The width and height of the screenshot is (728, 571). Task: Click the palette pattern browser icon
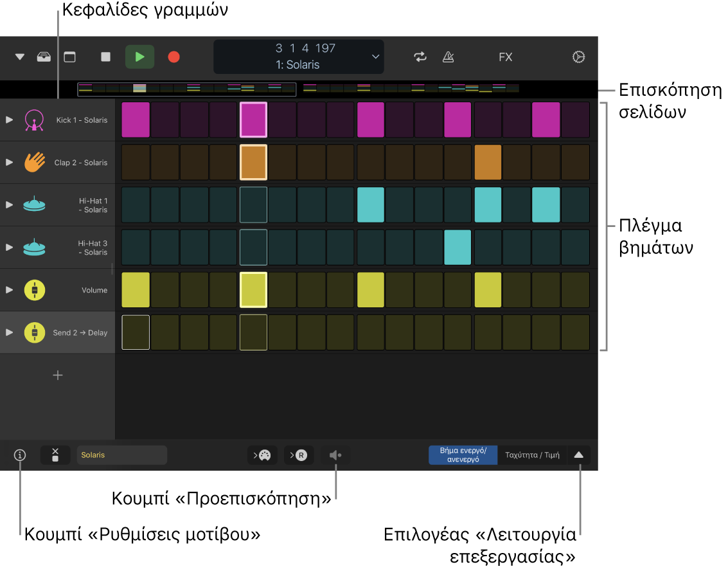point(262,455)
